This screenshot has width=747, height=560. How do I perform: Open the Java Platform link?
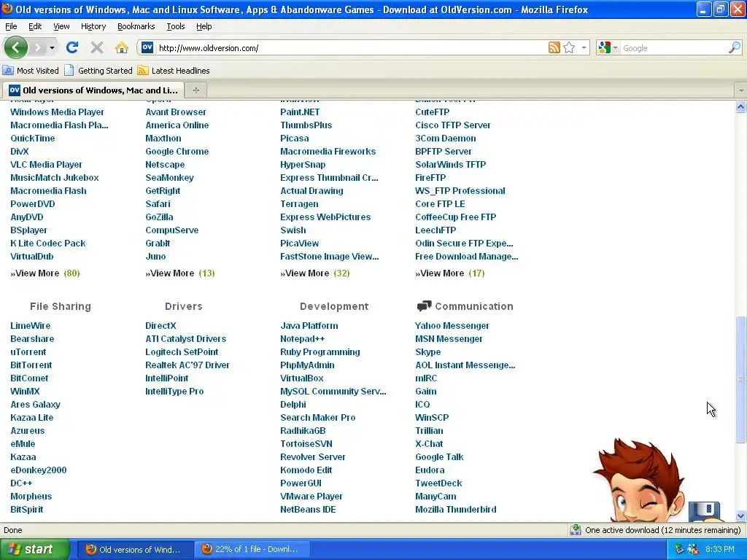coord(309,326)
